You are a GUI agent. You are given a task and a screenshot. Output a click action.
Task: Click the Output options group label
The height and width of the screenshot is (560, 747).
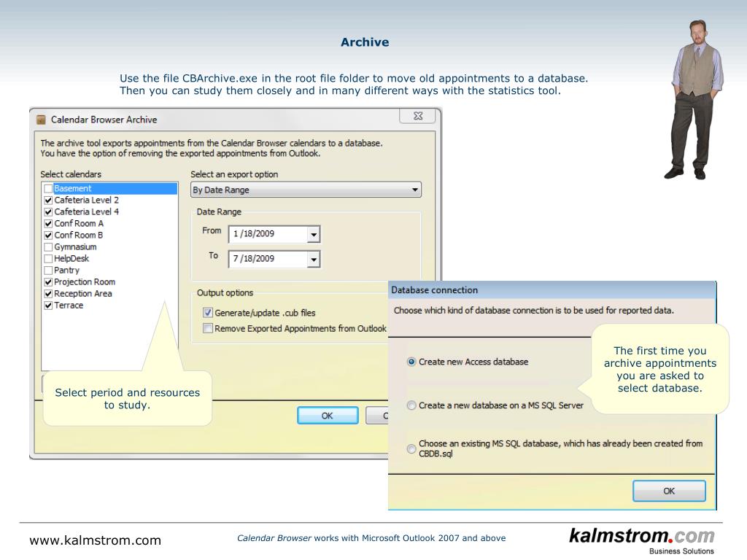[225, 293]
